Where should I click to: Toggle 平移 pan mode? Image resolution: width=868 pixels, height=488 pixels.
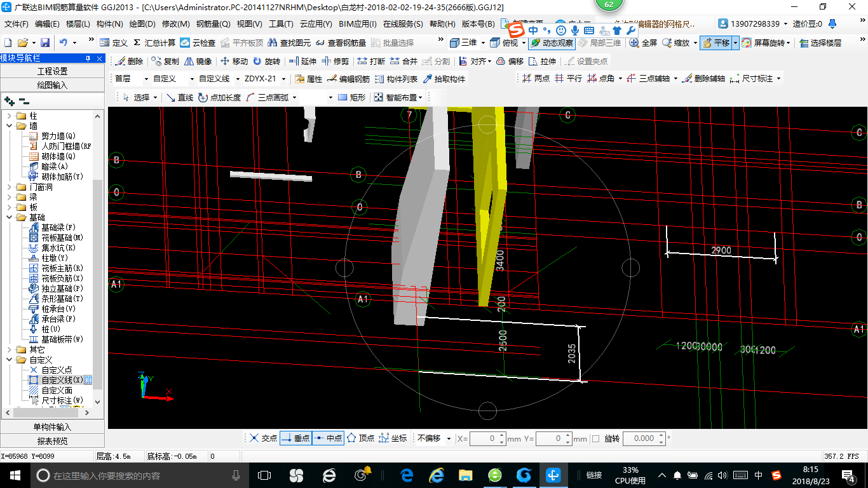coord(715,43)
